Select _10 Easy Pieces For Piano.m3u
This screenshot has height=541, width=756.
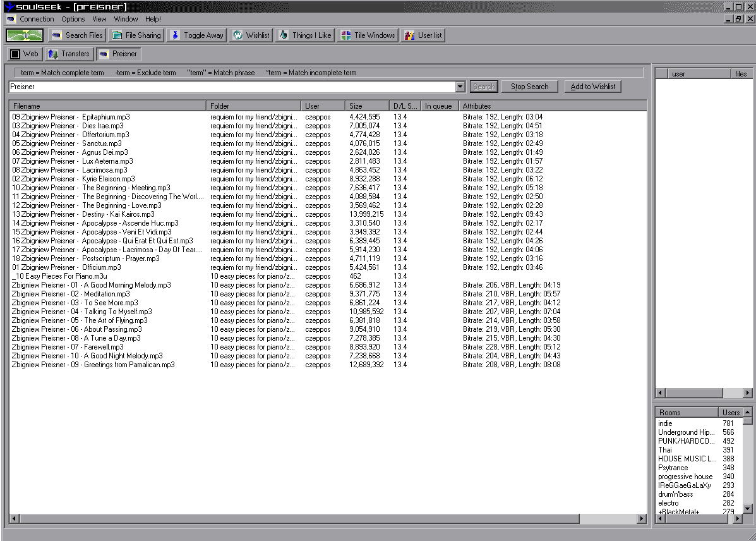point(59,276)
